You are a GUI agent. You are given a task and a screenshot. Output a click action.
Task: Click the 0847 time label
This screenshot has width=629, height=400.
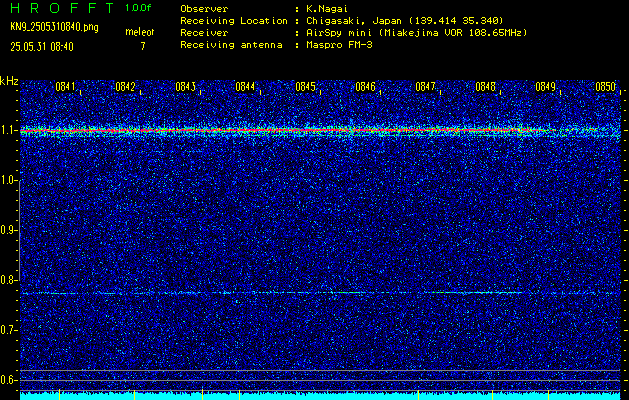pos(425,87)
